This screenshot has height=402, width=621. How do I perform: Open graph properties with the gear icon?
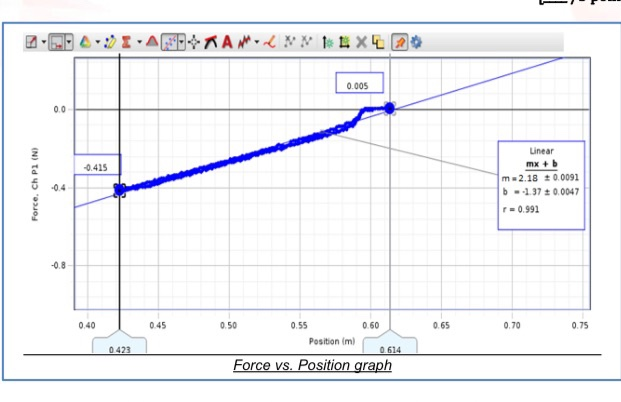coord(416,42)
